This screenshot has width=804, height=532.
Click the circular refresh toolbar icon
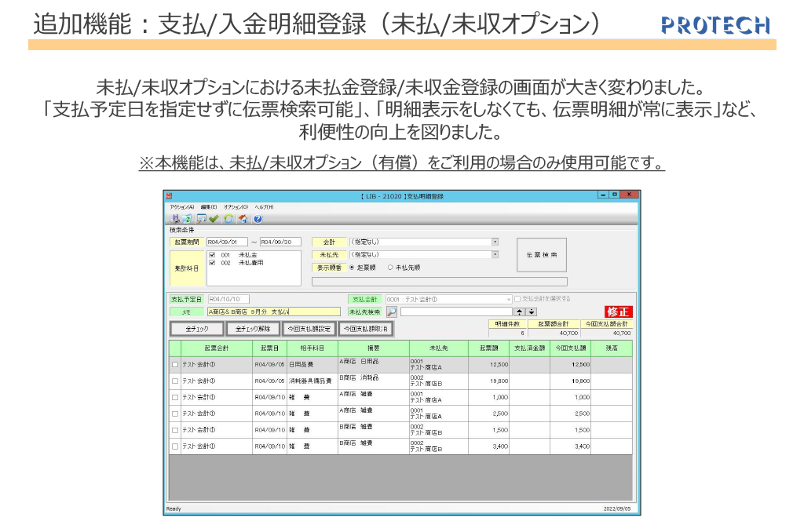coord(228,219)
